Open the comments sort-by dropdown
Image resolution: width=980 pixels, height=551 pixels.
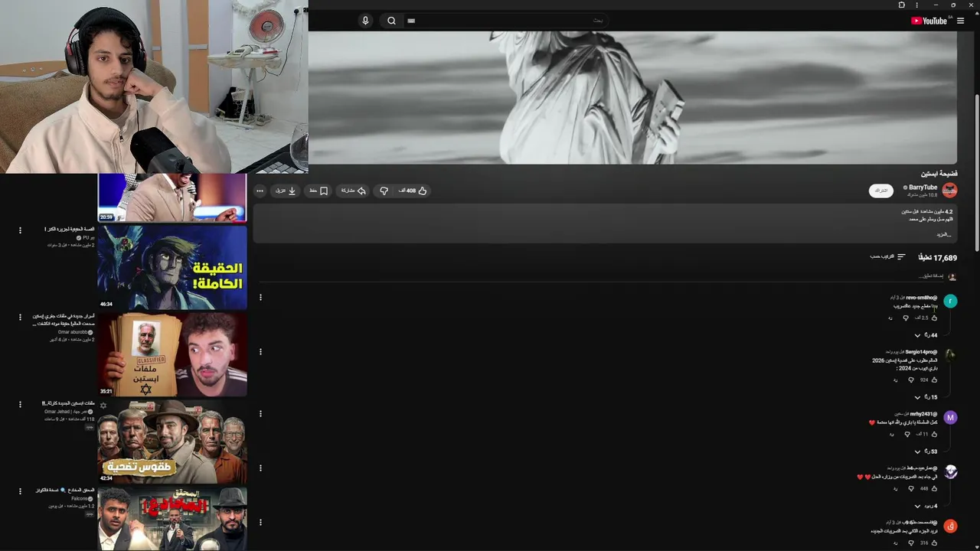coord(887,257)
